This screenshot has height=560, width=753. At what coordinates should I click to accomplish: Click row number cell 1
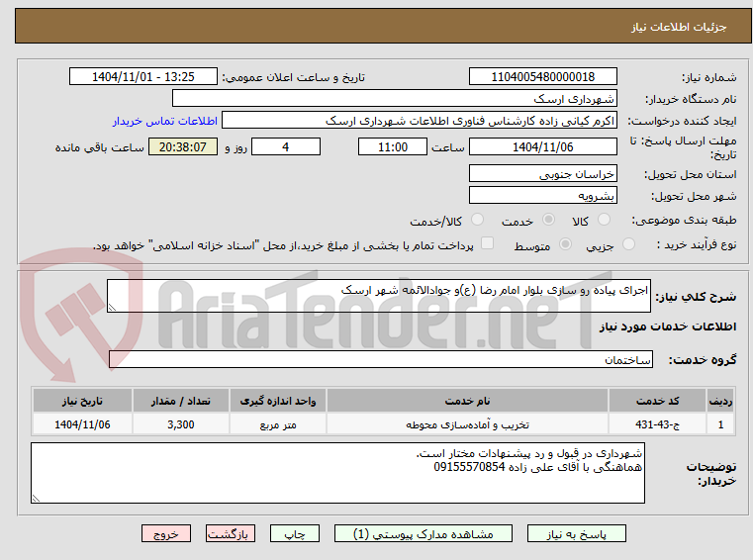[x=720, y=424]
